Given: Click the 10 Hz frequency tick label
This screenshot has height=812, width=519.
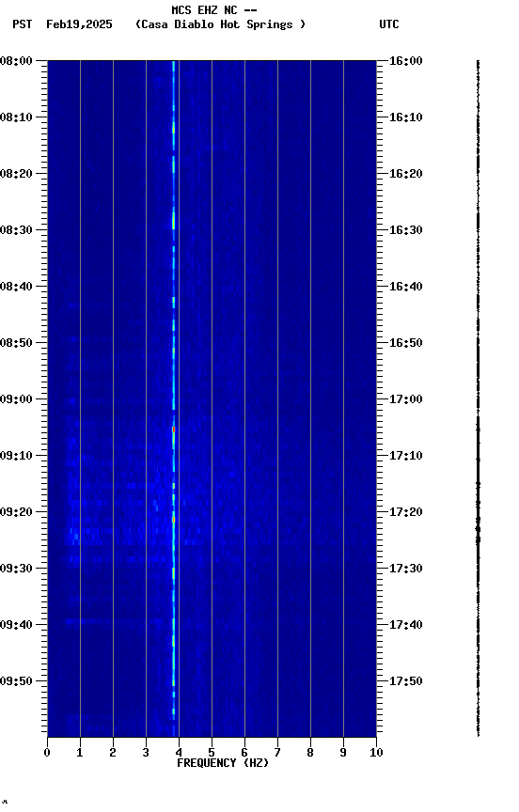Looking at the screenshot, I should pyautogui.click(x=376, y=753).
